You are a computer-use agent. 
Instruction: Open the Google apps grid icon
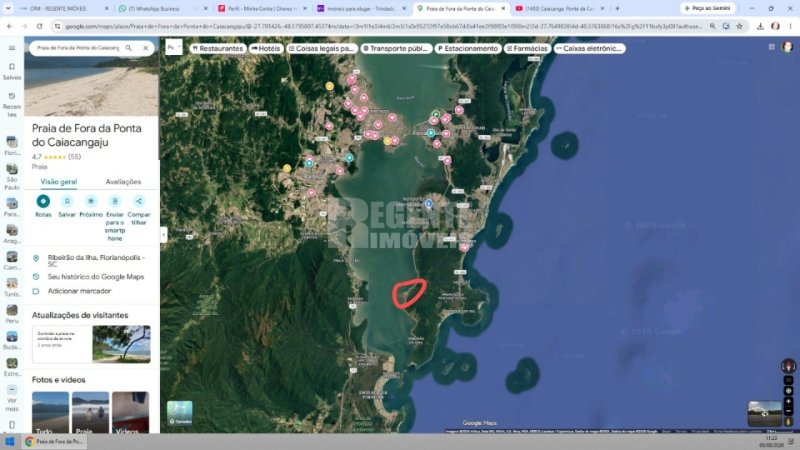coord(771,47)
